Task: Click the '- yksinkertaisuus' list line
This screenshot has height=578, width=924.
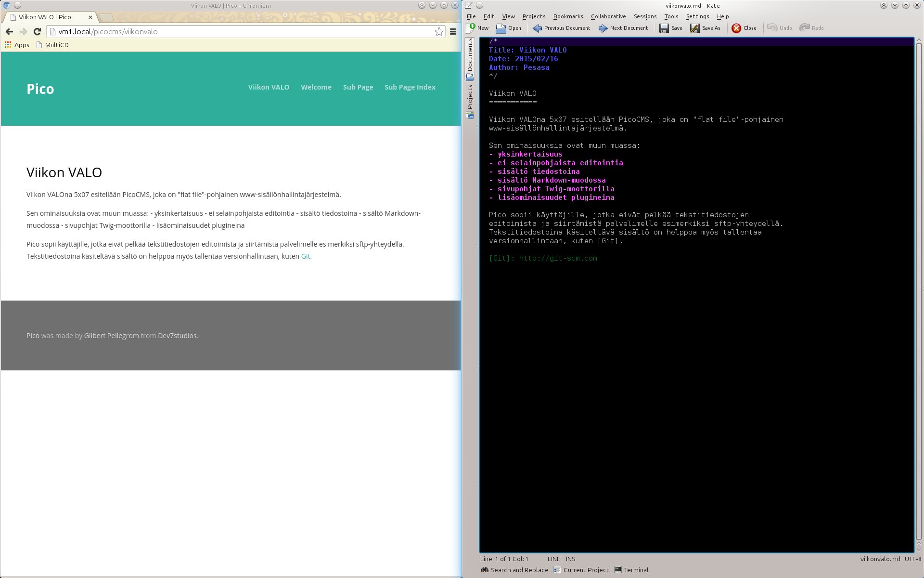Action: pos(526,154)
